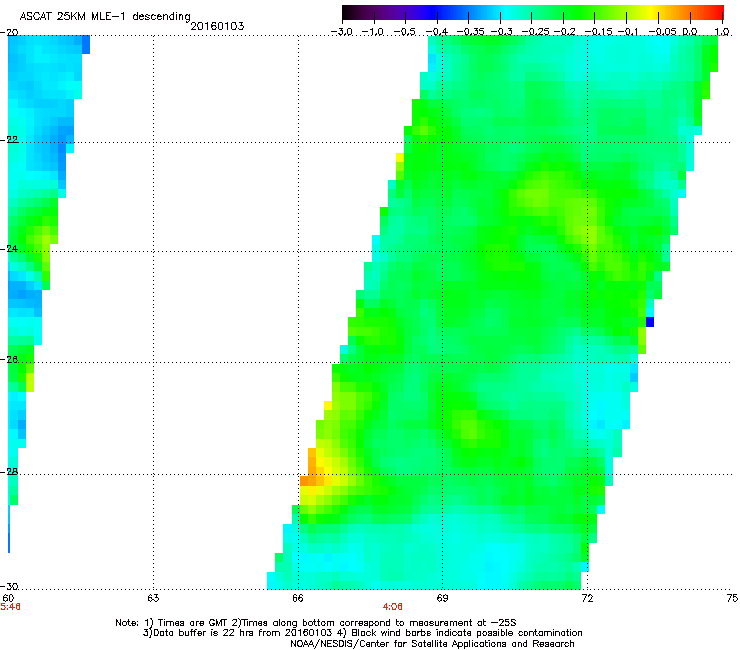Click the '0.0' color scale label
The height and width of the screenshot is (650, 740).
[x=690, y=32]
